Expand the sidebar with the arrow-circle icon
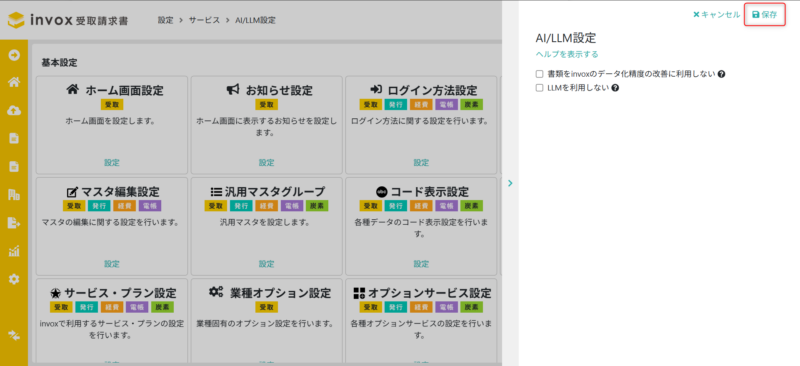Screen dimensions: 800x366 (x=14, y=55)
